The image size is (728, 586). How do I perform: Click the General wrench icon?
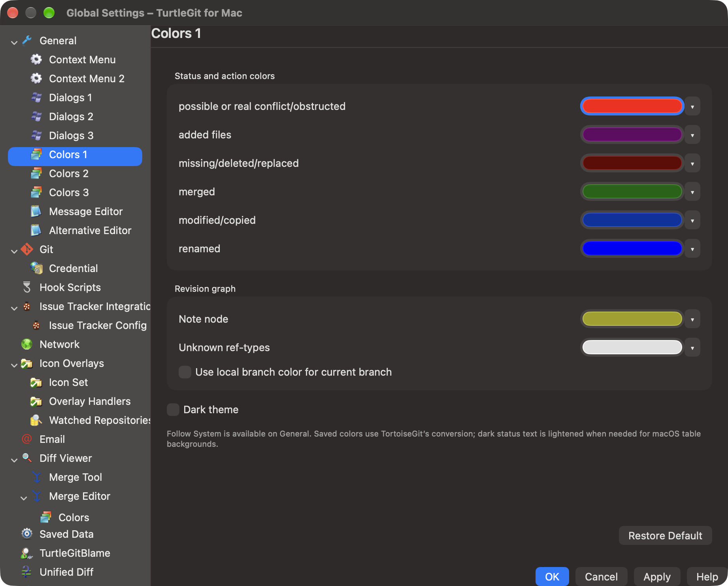tap(27, 40)
